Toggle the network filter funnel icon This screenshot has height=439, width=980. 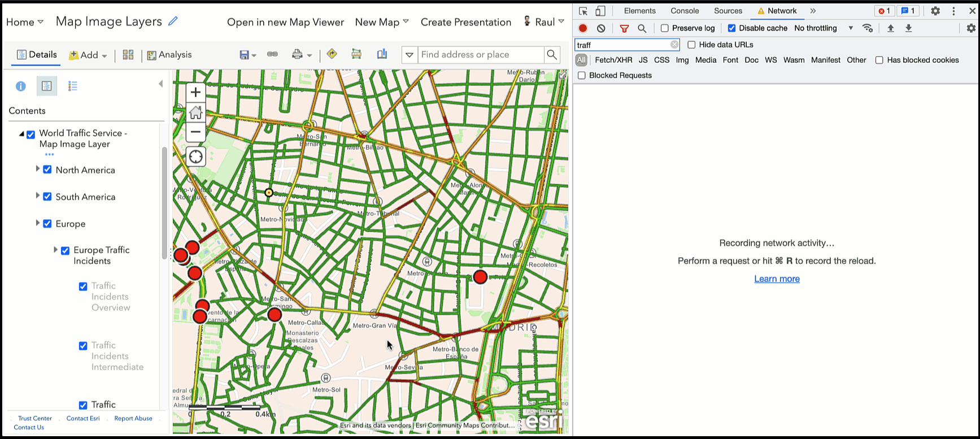coord(624,28)
